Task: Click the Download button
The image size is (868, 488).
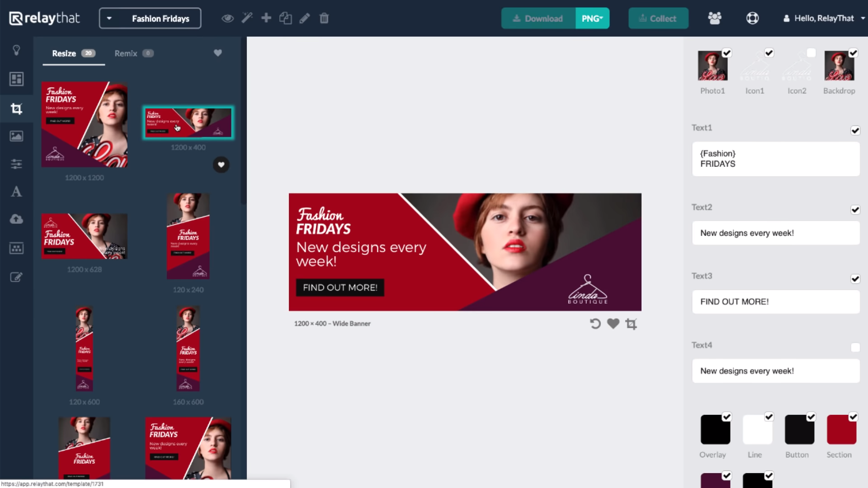Action: (538, 19)
